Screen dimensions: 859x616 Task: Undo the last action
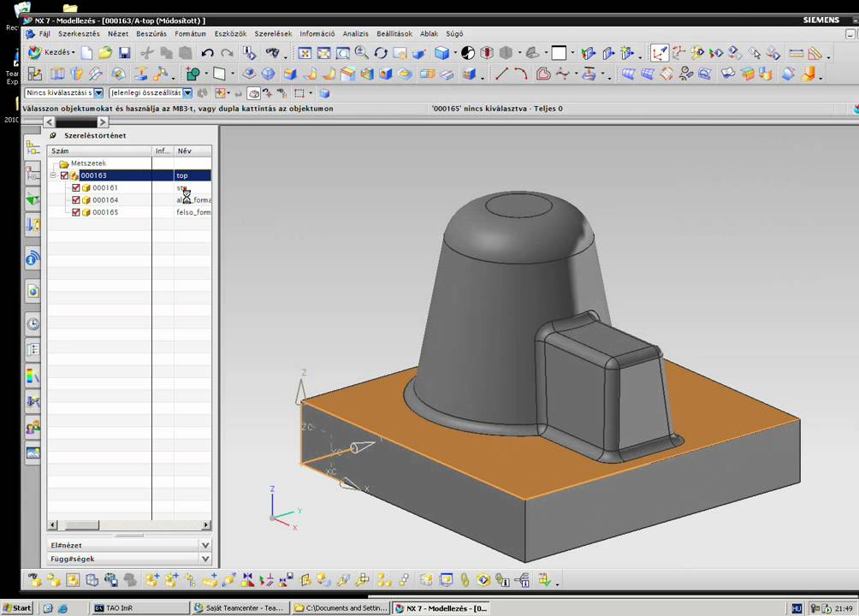coord(207,53)
